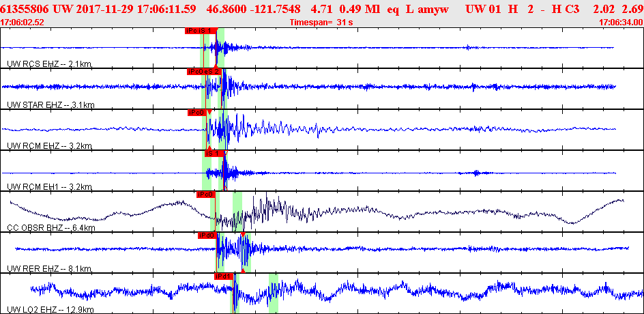Click the iPc pick flag on RCS trace
644x314 pixels.
point(191,31)
